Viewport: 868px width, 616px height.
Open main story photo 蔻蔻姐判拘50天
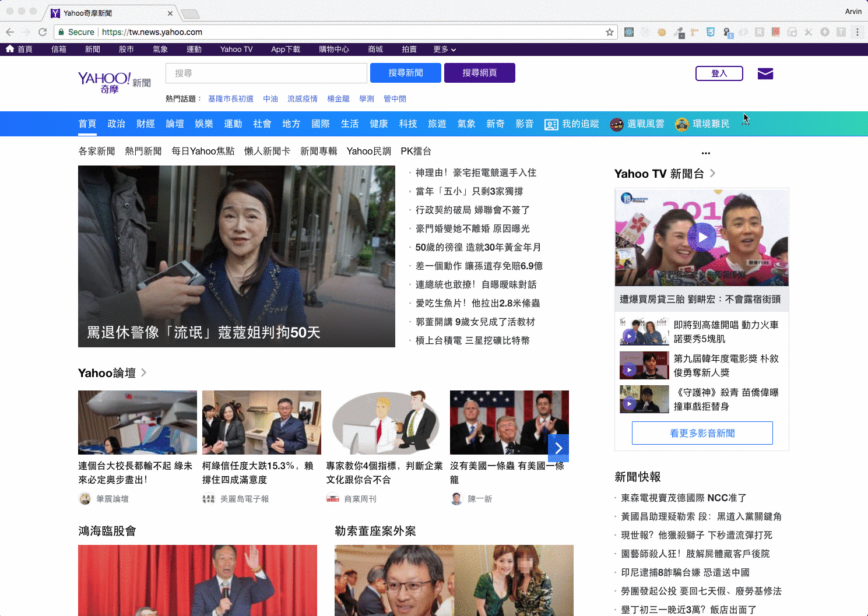click(237, 256)
